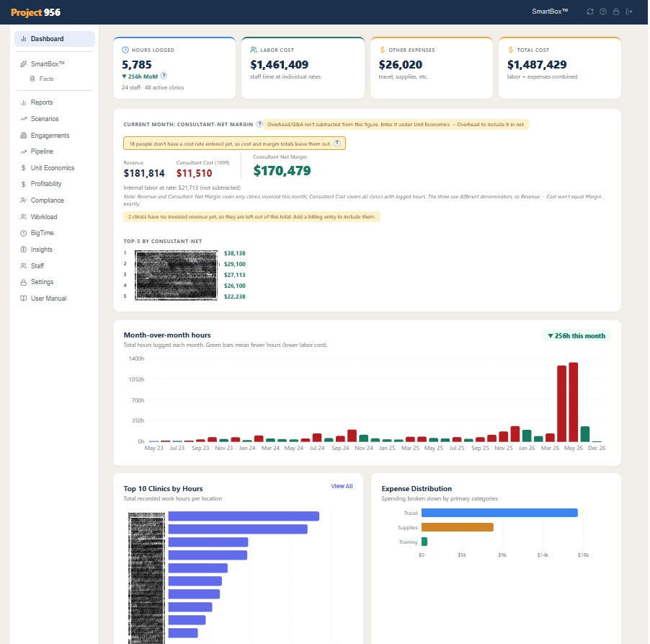Click the $22,238 fifth-ranked amount
The width and height of the screenshot is (650, 644).
click(x=235, y=296)
